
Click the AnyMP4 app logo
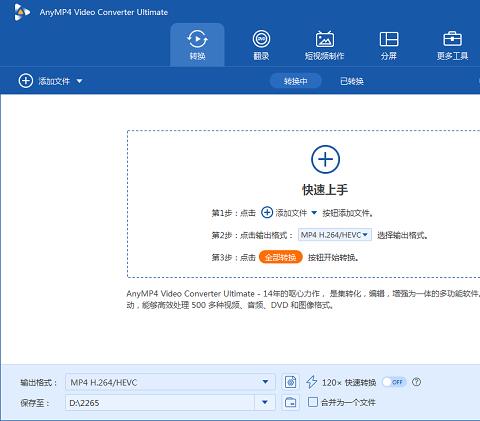(22, 12)
